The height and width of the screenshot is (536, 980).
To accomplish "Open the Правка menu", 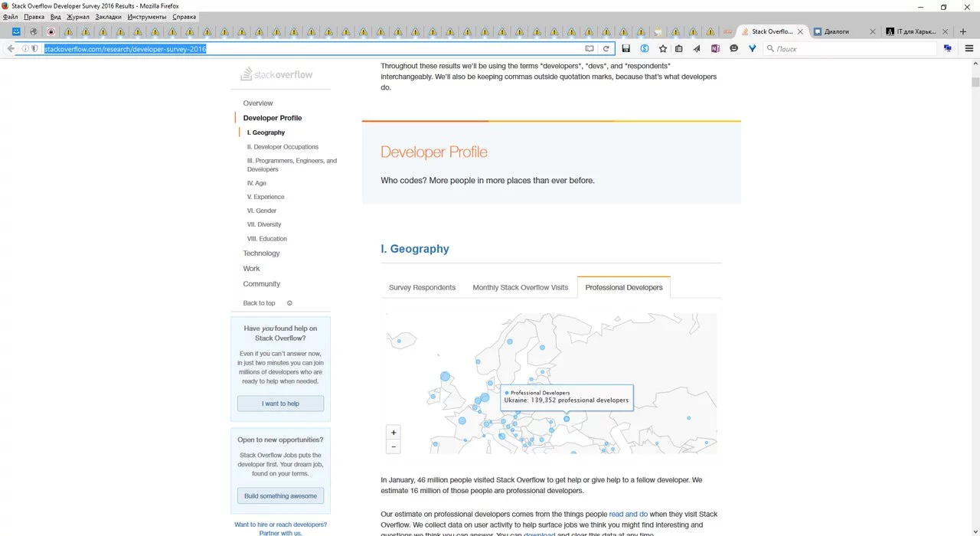I will [34, 17].
